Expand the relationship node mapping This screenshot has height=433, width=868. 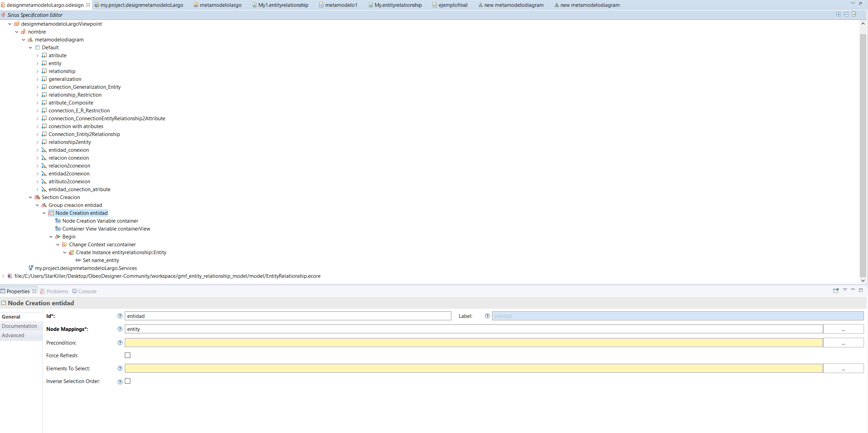[37, 71]
